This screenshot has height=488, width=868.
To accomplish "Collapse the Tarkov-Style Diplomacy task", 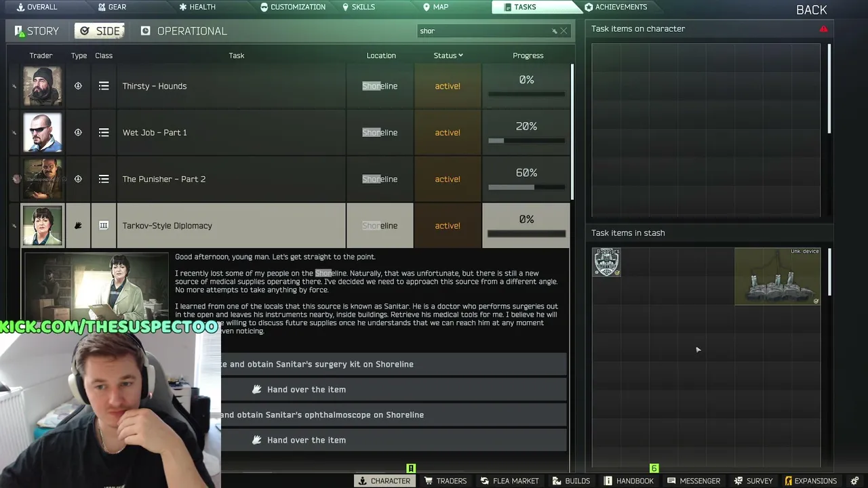I will pyautogui.click(x=231, y=226).
